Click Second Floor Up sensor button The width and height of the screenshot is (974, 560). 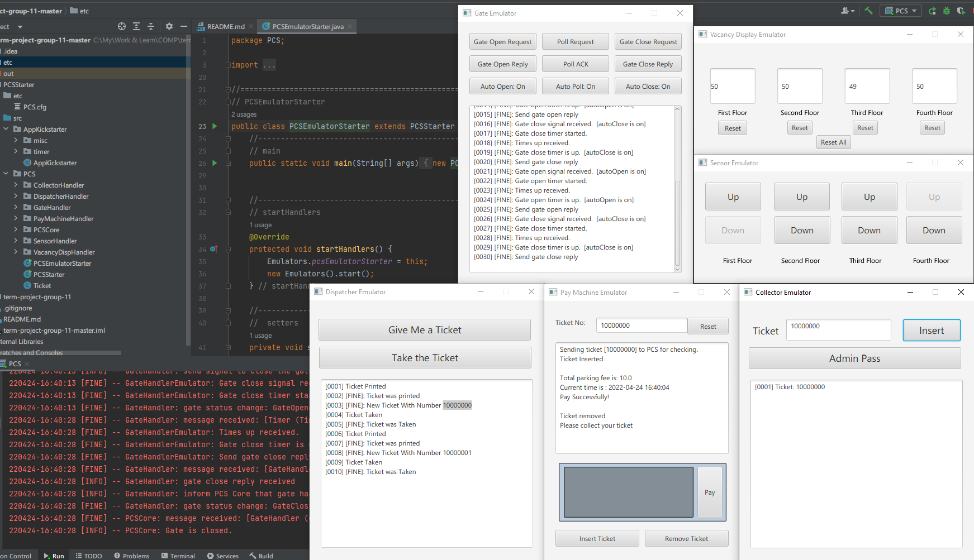click(802, 197)
